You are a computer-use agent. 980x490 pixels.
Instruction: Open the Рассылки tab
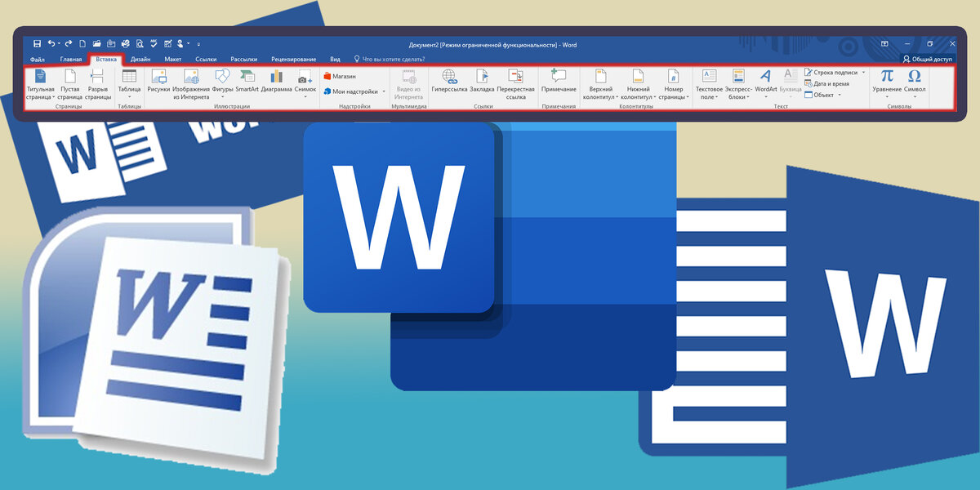click(x=243, y=59)
